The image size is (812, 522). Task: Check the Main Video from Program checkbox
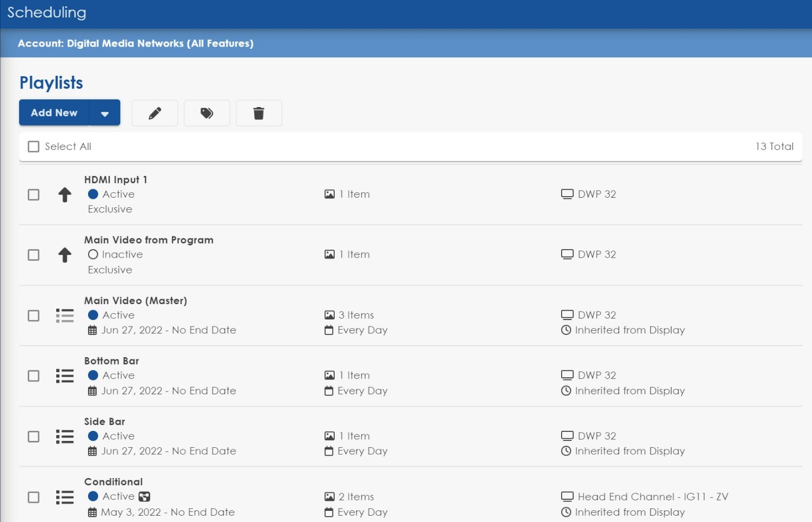[x=33, y=255]
